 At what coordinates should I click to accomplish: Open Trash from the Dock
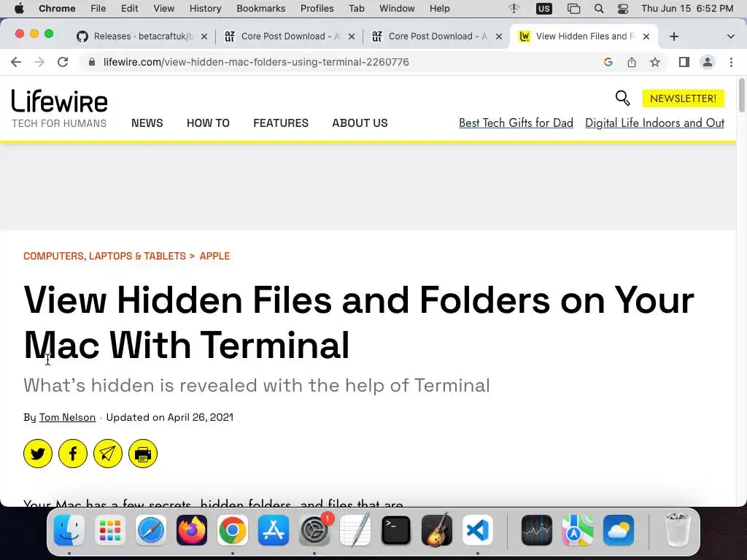[677, 530]
